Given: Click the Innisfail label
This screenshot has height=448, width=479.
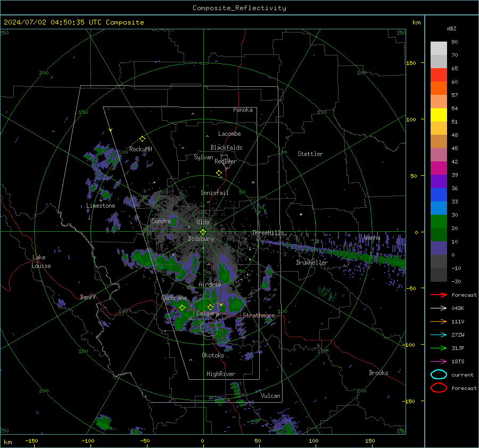Looking at the screenshot, I should tap(214, 193).
